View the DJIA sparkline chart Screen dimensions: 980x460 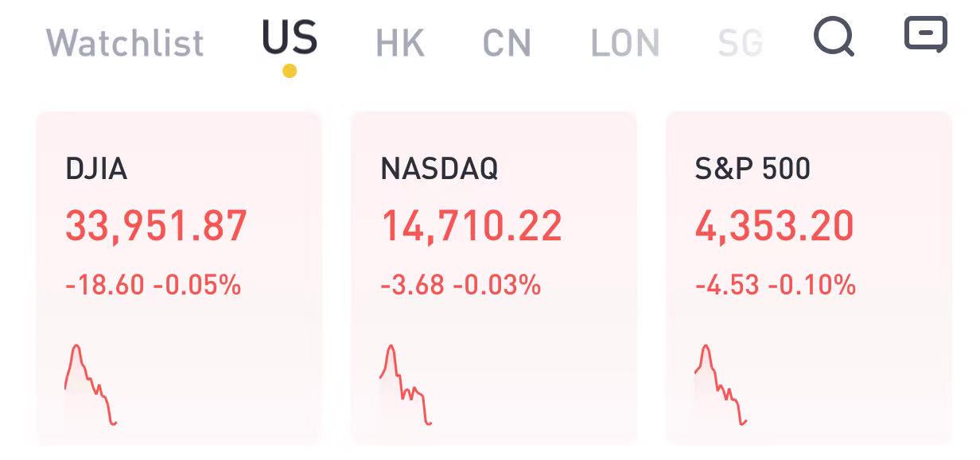click(91, 384)
